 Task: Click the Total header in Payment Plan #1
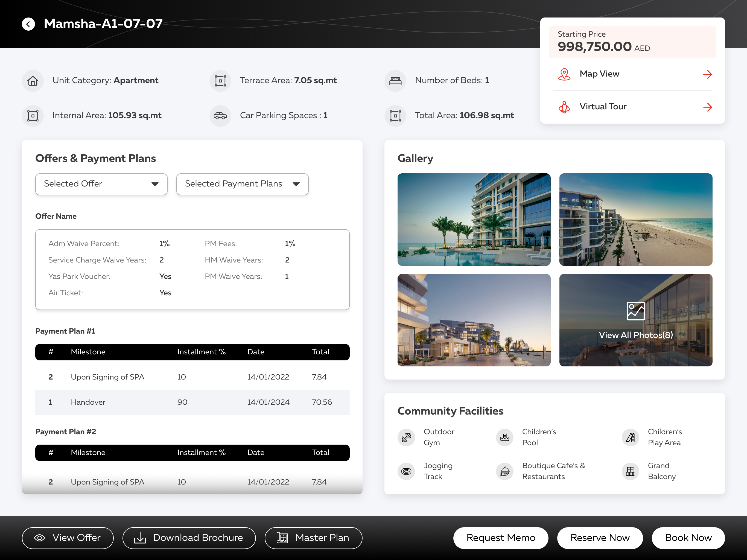[x=320, y=352]
